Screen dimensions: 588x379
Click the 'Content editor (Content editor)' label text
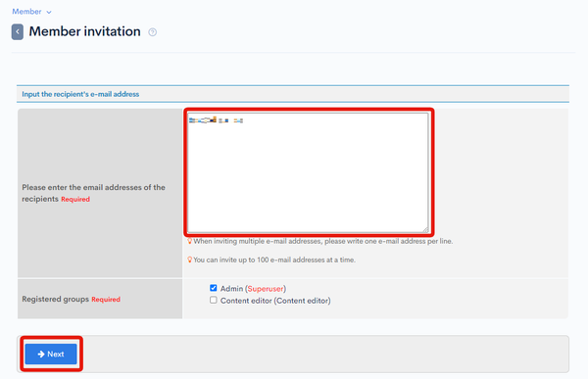[x=275, y=301]
